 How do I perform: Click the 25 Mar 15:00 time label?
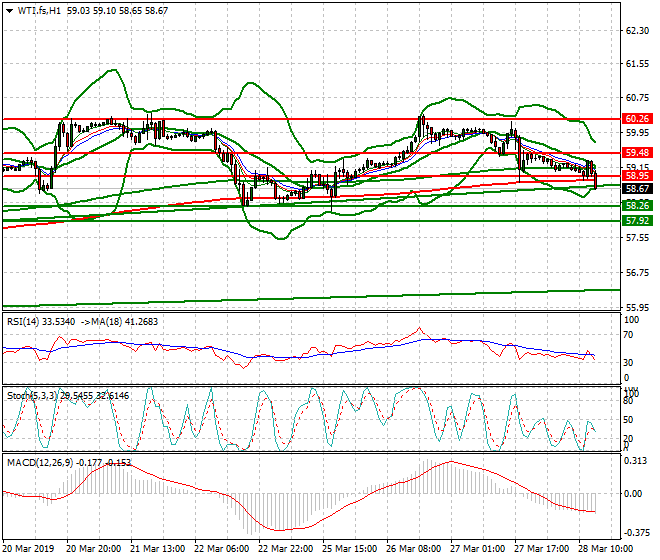(x=349, y=549)
